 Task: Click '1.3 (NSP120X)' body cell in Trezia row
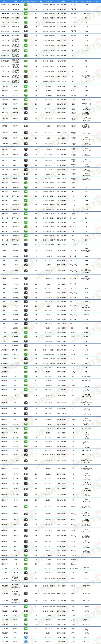[73, 569]
